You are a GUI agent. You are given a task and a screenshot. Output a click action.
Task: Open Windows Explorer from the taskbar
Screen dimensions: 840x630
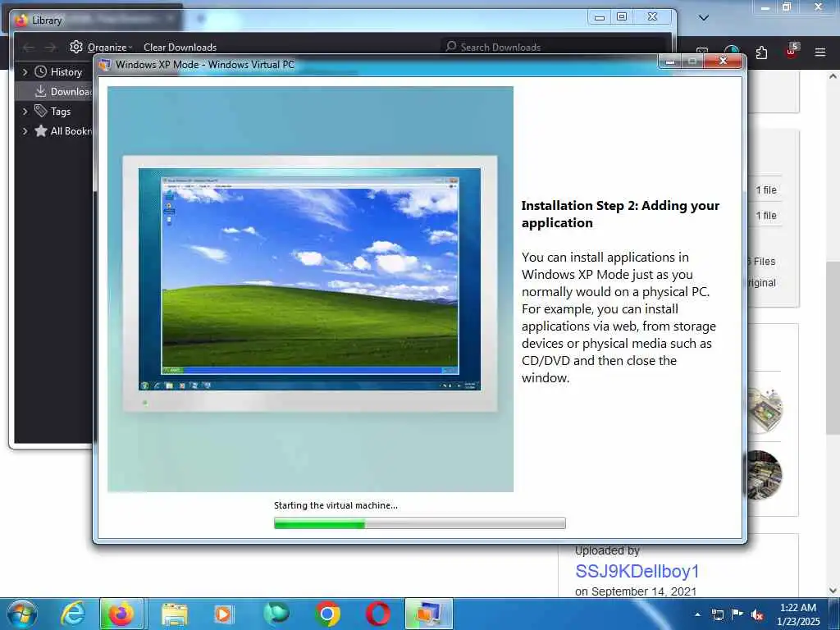pyautogui.click(x=174, y=614)
